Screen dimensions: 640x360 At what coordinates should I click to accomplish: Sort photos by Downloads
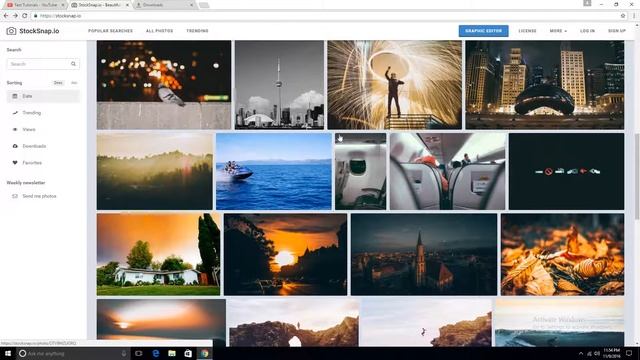(43, 146)
